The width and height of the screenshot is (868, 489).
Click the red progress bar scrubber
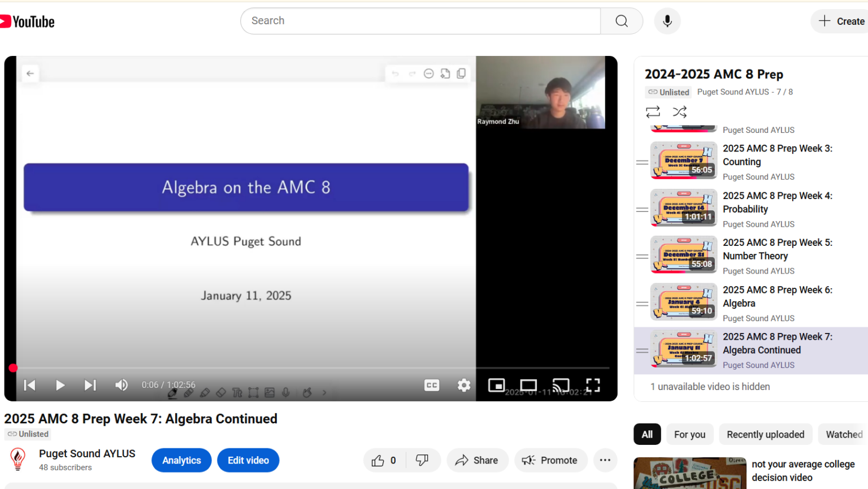(x=13, y=368)
